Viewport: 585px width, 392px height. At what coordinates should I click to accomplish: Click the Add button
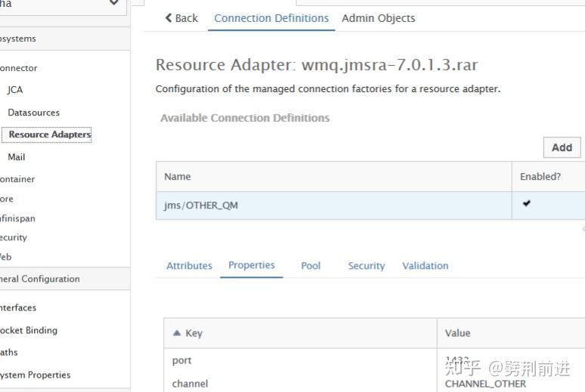point(562,147)
